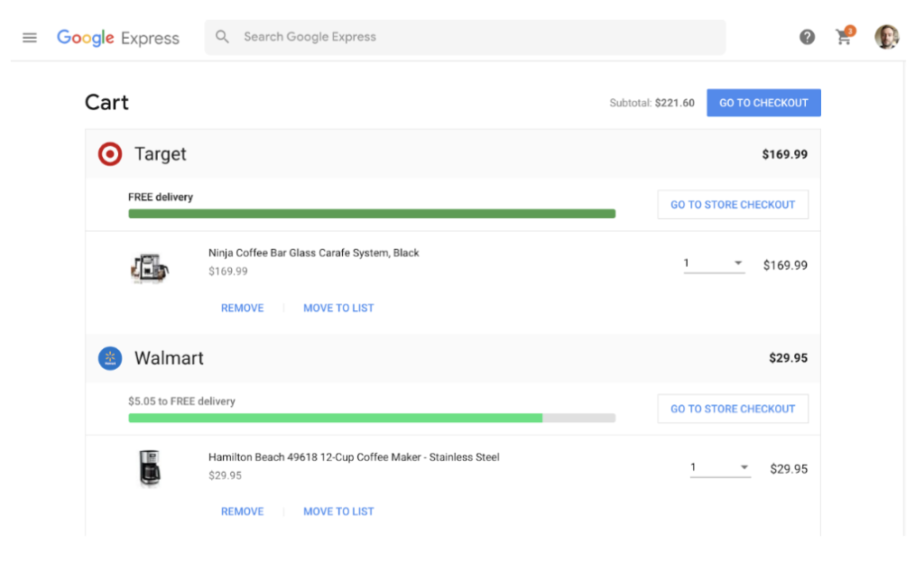Click the Walmart store name heading
The width and height of the screenshot is (924, 562).
[x=169, y=358]
